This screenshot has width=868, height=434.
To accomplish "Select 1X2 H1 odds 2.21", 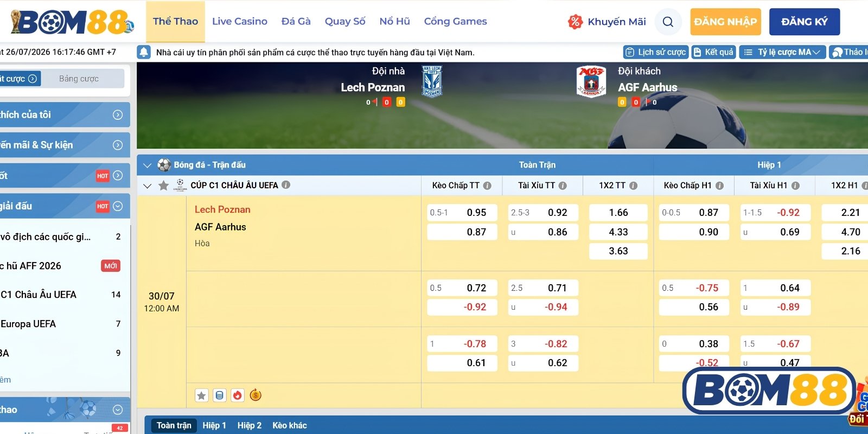I will tap(845, 213).
